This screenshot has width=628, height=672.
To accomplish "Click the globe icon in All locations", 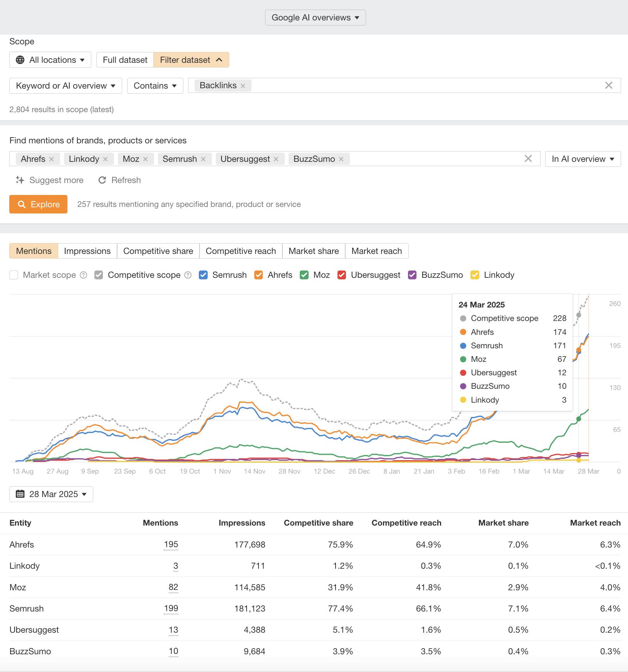I will click(20, 60).
